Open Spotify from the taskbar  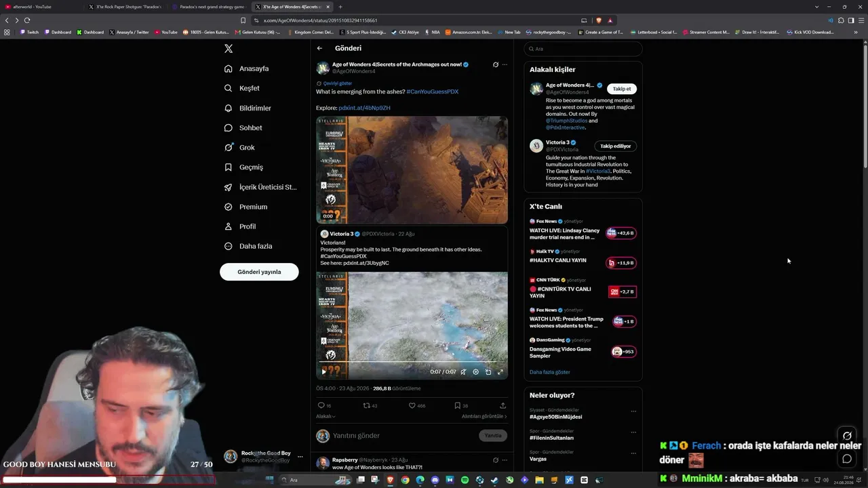[465, 480]
